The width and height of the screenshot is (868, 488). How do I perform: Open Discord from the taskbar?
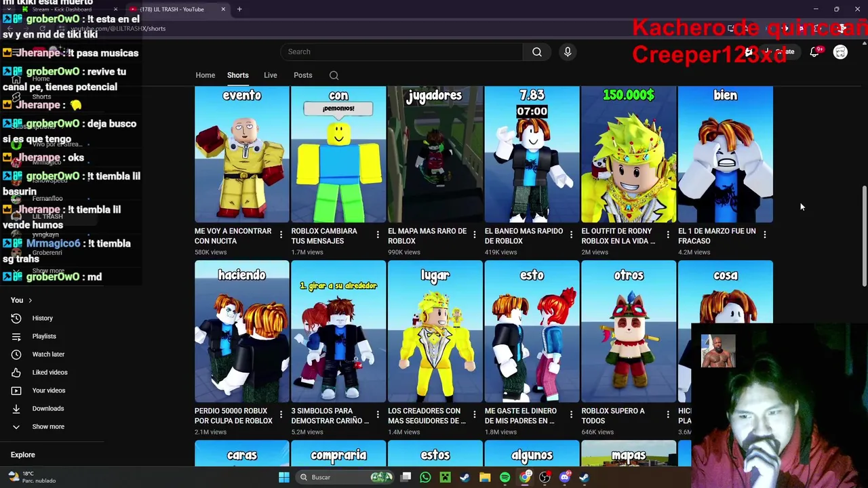tap(564, 477)
